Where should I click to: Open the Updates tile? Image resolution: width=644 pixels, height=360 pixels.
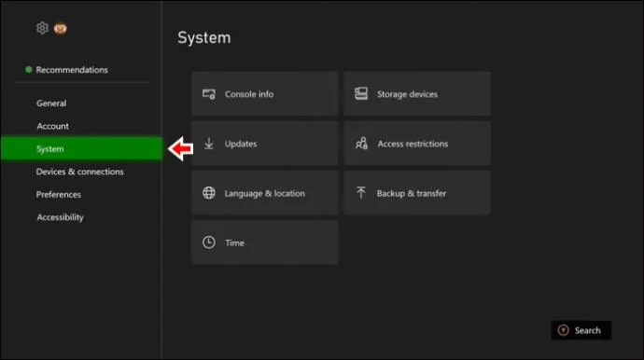pyautogui.click(x=264, y=144)
